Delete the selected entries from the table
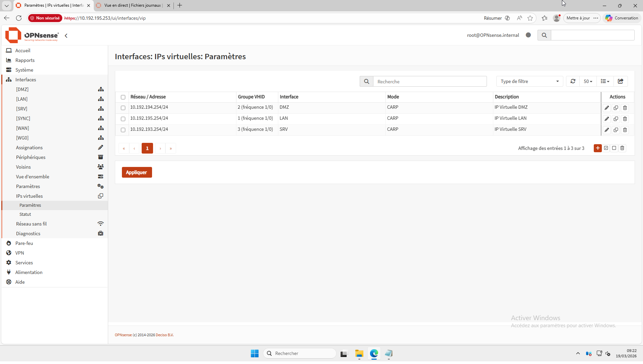The width and height of the screenshot is (643, 364). click(622, 148)
